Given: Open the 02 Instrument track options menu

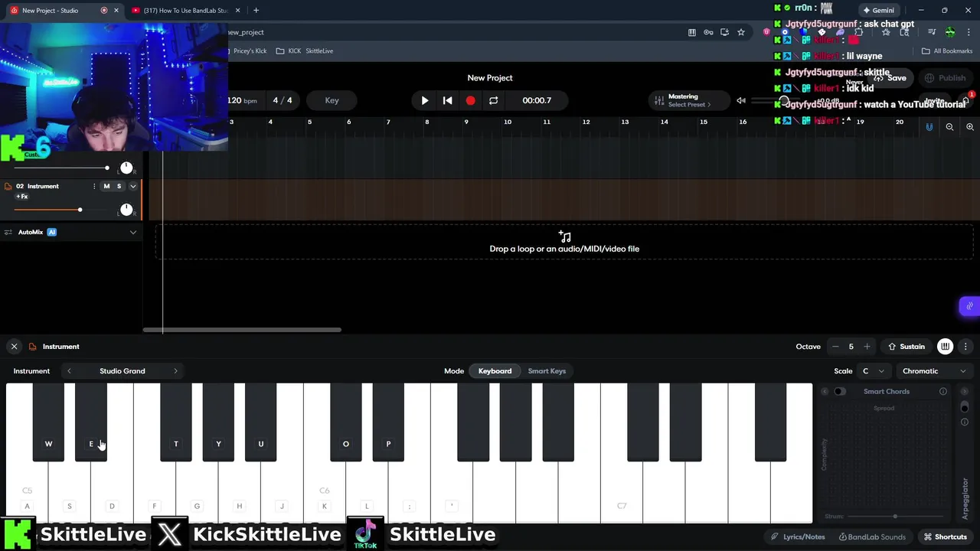Looking at the screenshot, I should click(94, 186).
